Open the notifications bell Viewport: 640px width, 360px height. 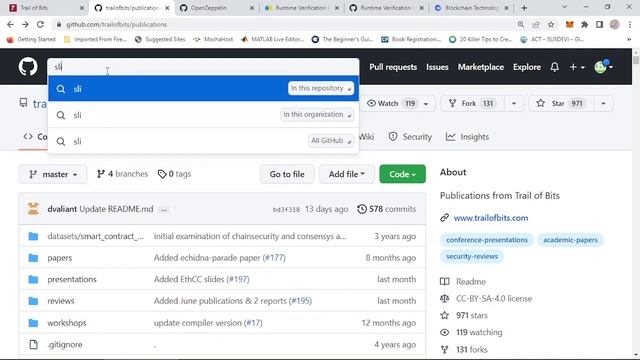[554, 67]
